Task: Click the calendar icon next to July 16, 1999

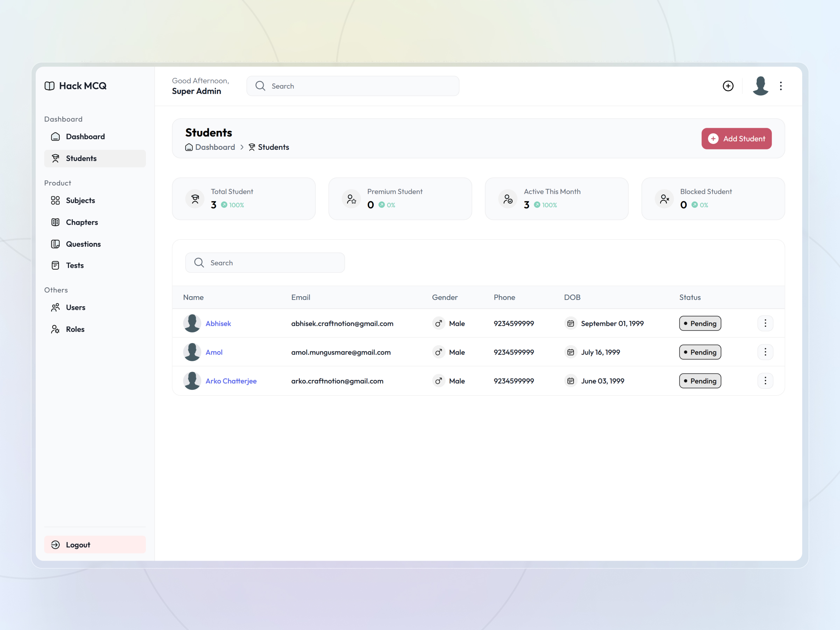Action: [x=570, y=352]
